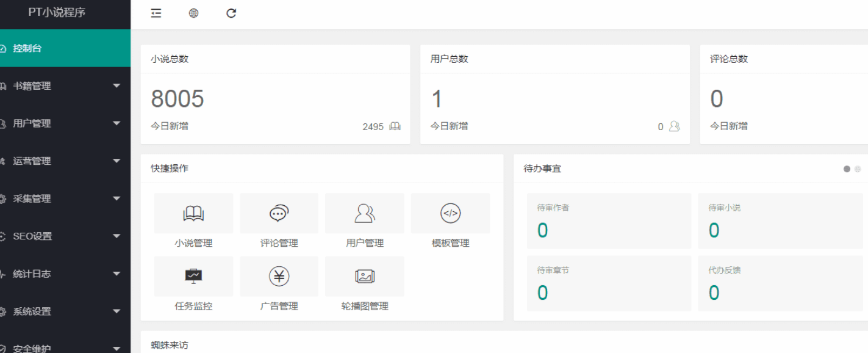Click the sidebar collapse icon in top bar
Screen dimensions: 868x353
pyautogui.click(x=156, y=13)
